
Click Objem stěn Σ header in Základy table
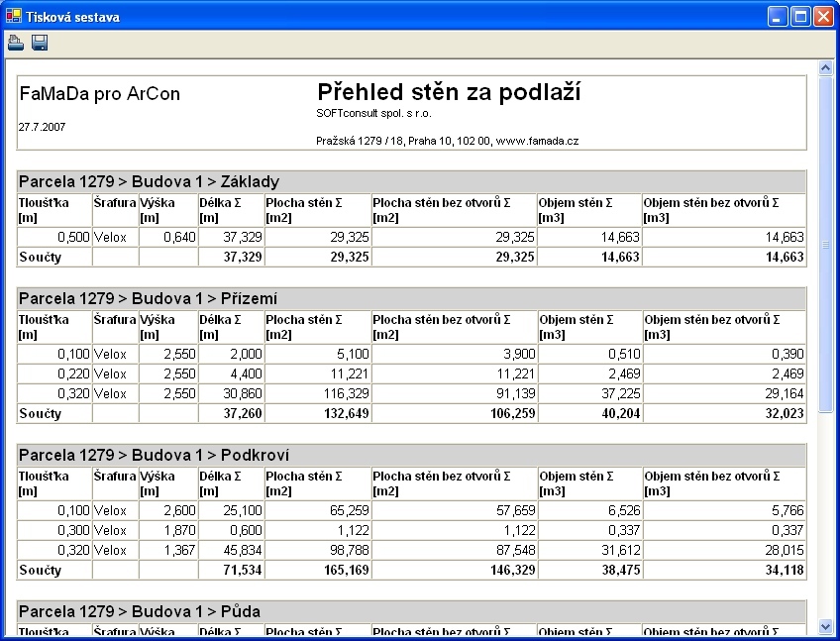(x=589, y=210)
